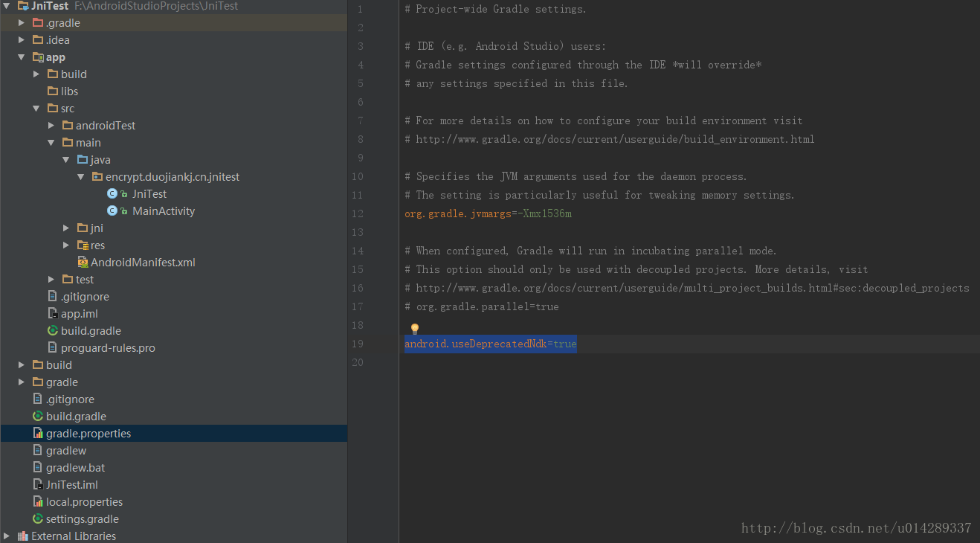
Task: Select settings.gradle file
Action: [x=83, y=519]
